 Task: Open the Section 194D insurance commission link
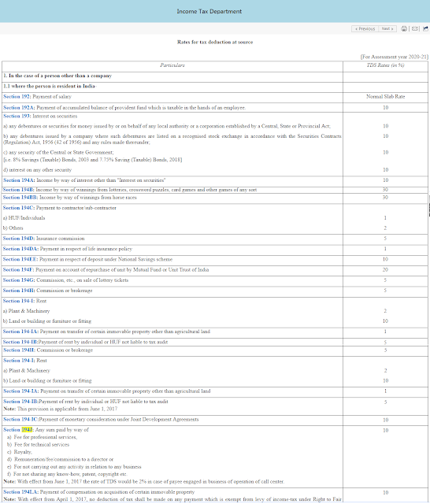pos(19,239)
